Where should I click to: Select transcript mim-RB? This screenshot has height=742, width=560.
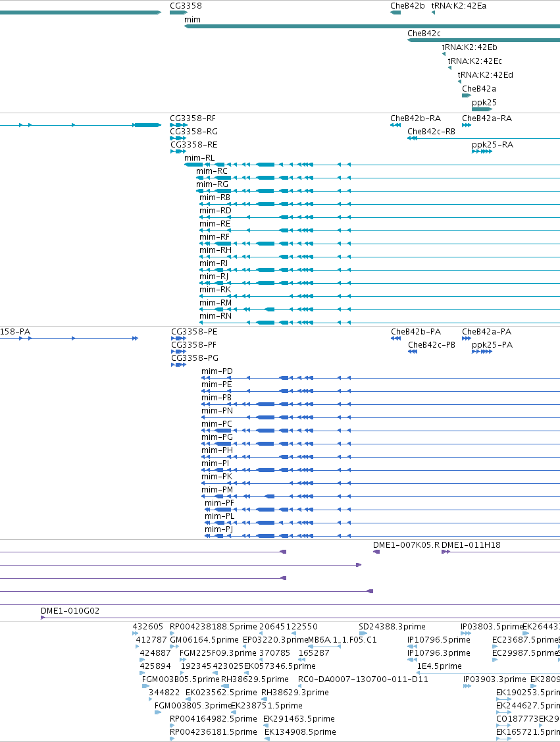coord(215,198)
